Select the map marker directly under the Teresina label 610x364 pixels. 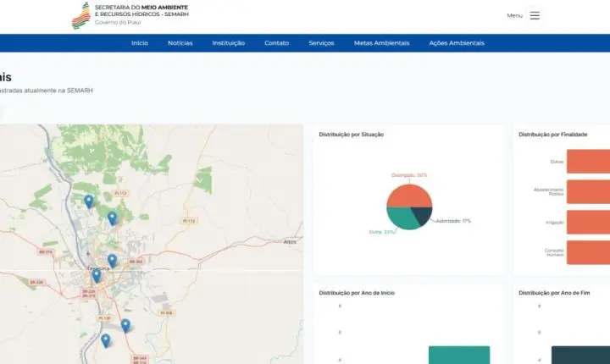coord(96,276)
